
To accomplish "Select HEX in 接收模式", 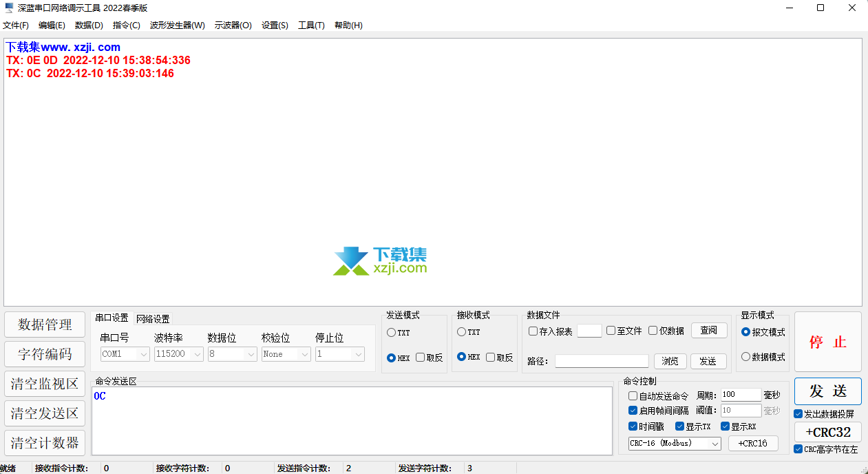I will coord(469,357).
